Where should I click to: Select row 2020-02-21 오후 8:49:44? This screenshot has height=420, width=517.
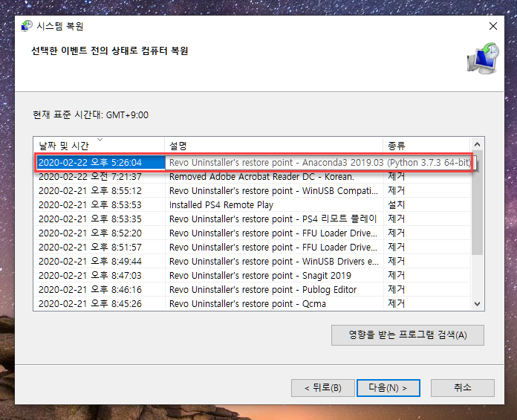253,262
